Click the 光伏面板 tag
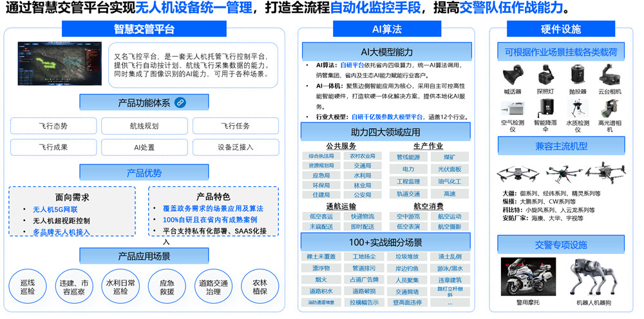 click(450, 169)
